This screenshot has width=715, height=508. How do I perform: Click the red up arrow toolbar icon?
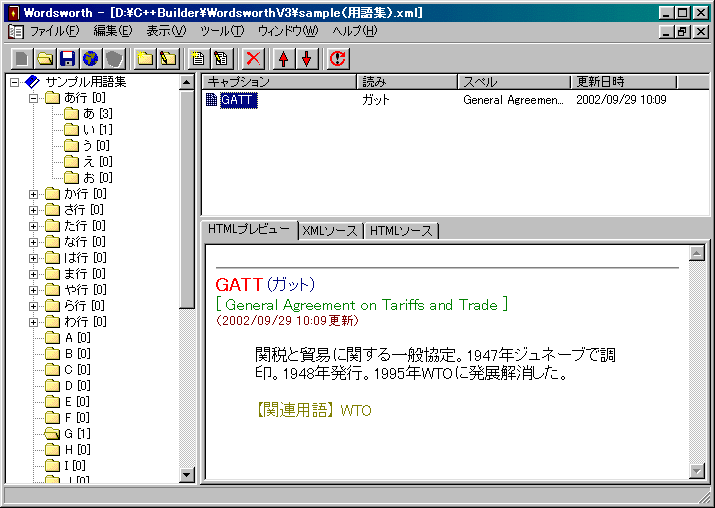click(284, 59)
